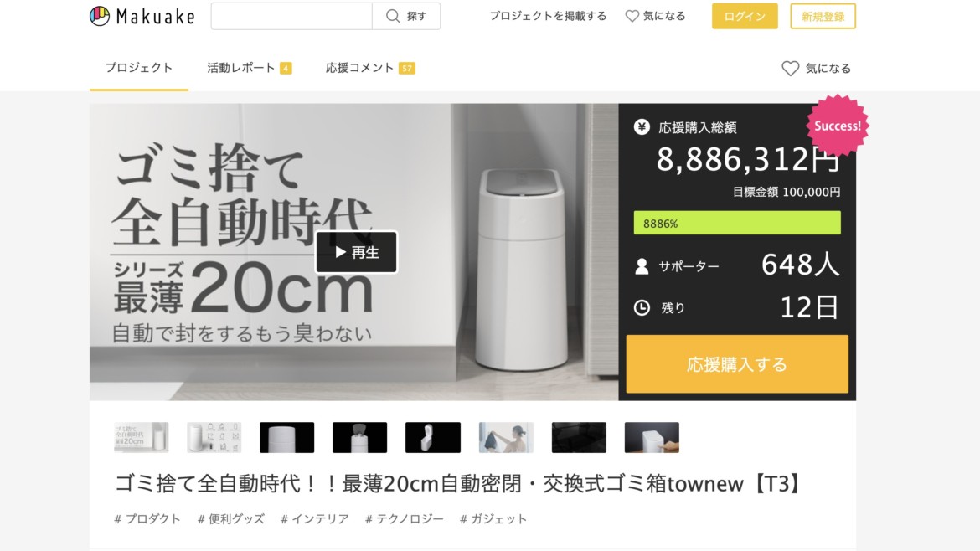Viewport: 980px width, 551px height.
Task: Click the 活動レポート badge showing 4
Action: click(286, 68)
